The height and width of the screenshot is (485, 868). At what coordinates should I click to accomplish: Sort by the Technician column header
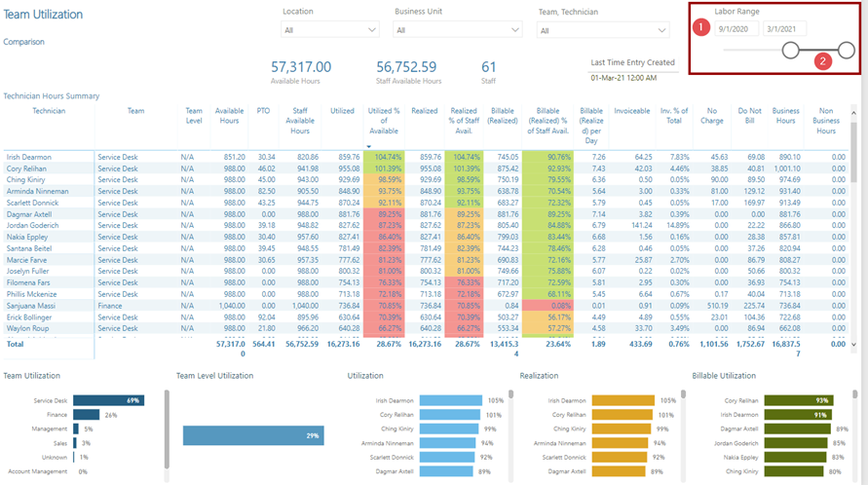coord(49,112)
